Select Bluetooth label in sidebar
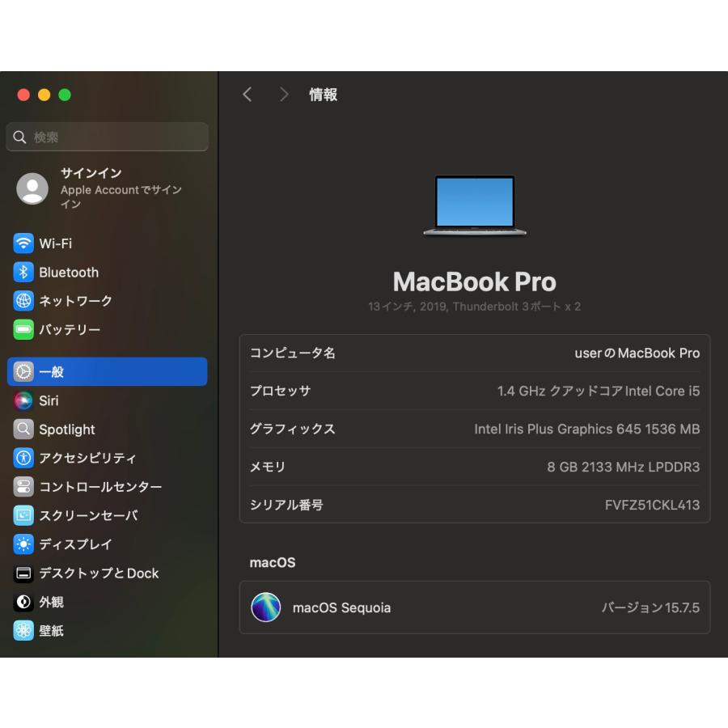Viewport: 728px width, 728px height. coord(69,272)
